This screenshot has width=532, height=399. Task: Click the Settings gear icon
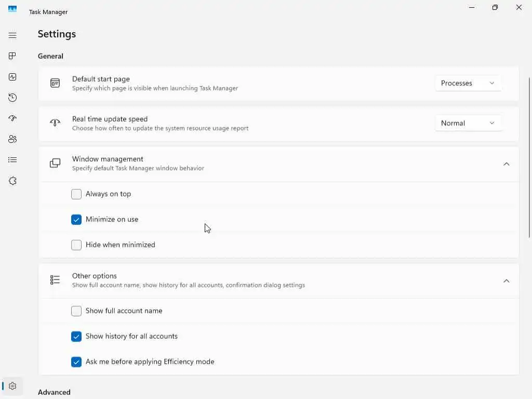coord(12,386)
